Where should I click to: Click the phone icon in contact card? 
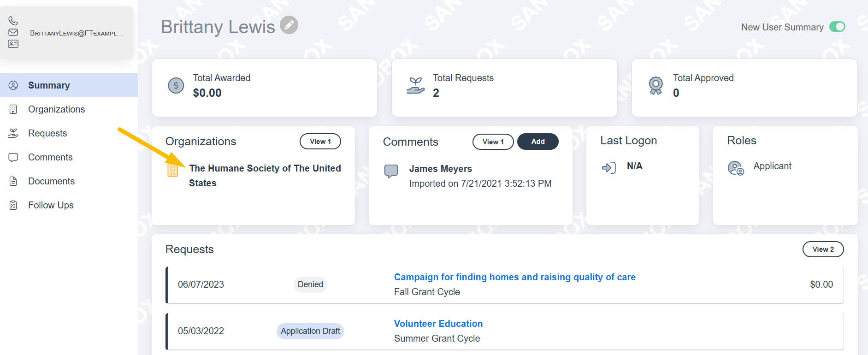(x=13, y=21)
